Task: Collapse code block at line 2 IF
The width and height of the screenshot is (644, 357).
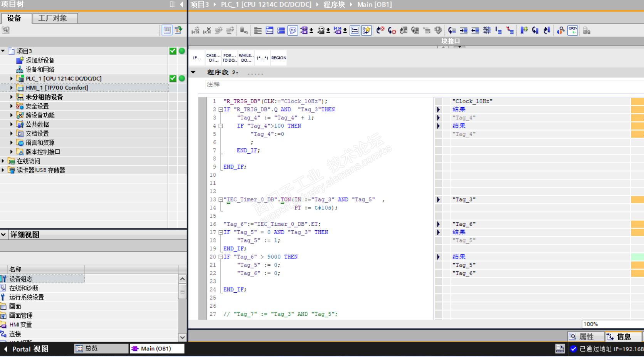Action: click(x=220, y=110)
